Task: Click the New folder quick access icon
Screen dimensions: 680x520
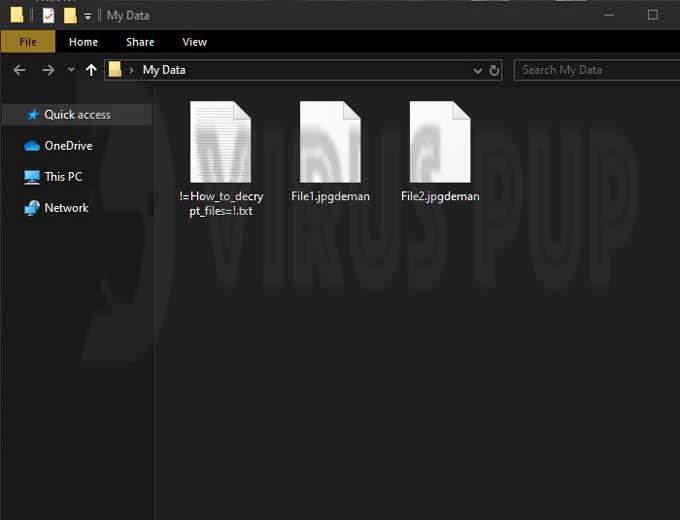Action: 70,16
